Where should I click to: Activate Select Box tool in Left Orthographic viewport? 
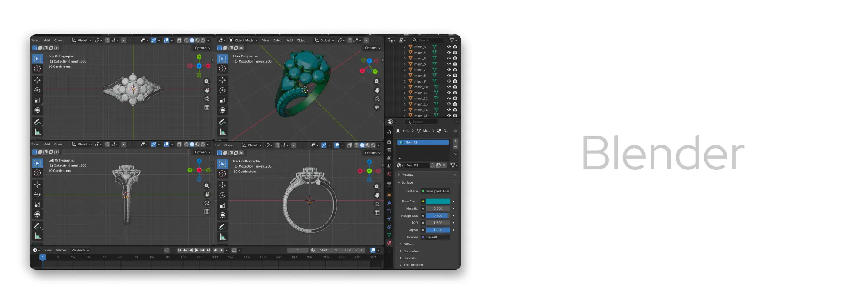point(38,163)
